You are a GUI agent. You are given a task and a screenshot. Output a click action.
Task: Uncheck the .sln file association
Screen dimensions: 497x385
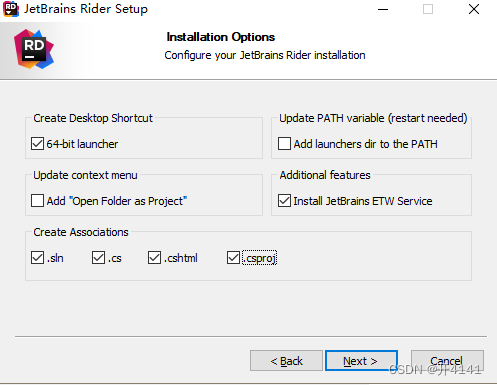click(37, 258)
